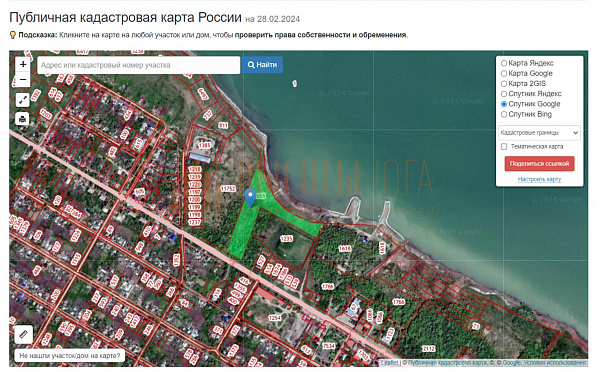Select parcel labeled 78 near the coast
This screenshot has width=600, height=372.
[476, 326]
